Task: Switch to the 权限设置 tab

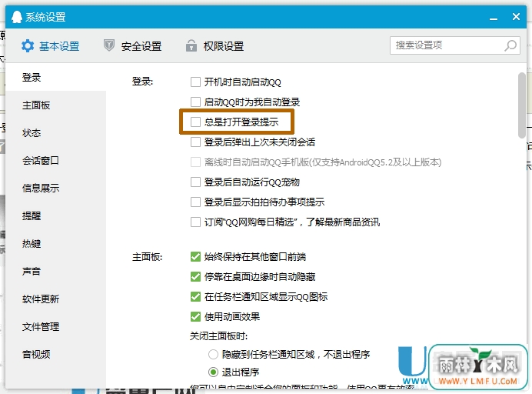Action: (x=215, y=46)
